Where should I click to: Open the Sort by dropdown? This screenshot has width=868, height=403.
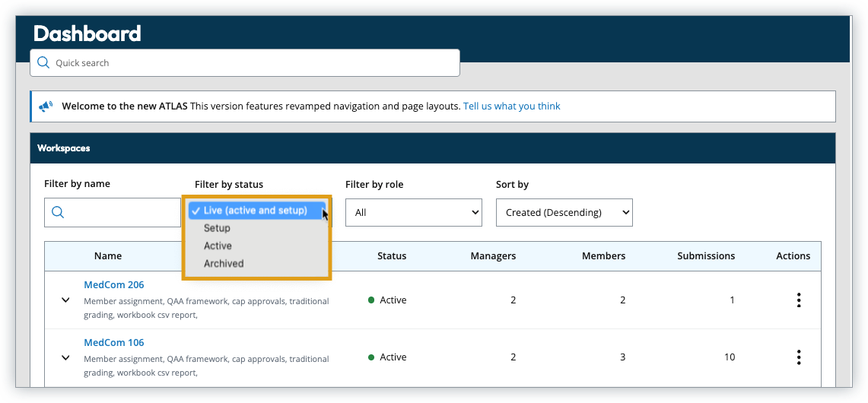[564, 213]
